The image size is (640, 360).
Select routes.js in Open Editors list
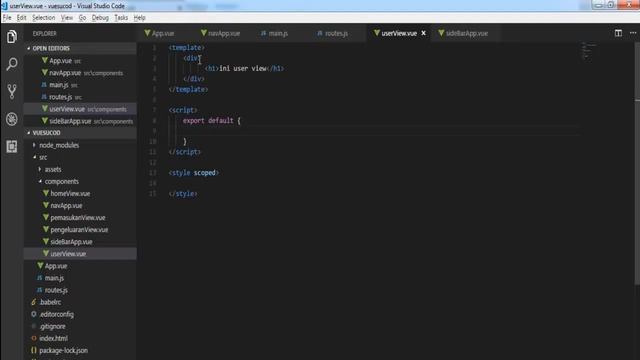(x=80, y=97)
